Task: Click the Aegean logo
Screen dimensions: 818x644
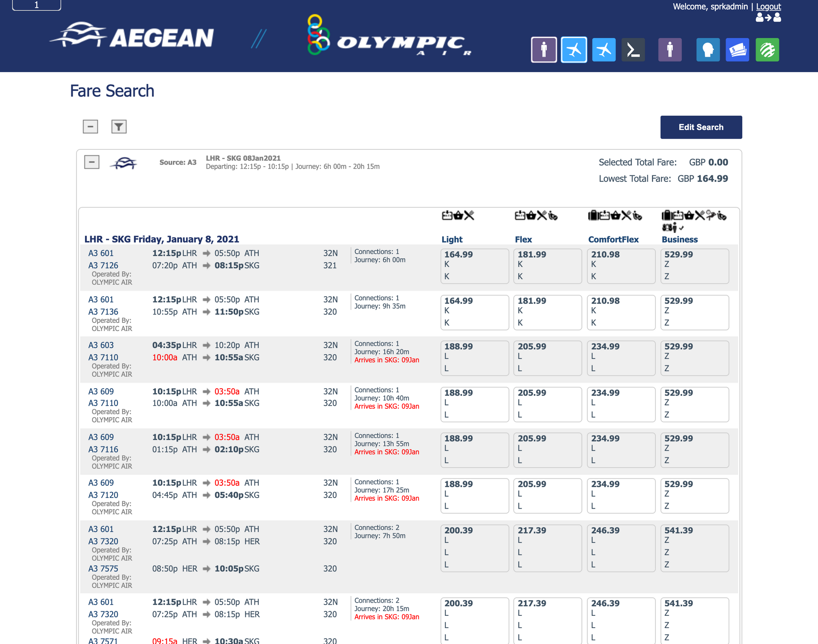Action: click(x=132, y=37)
